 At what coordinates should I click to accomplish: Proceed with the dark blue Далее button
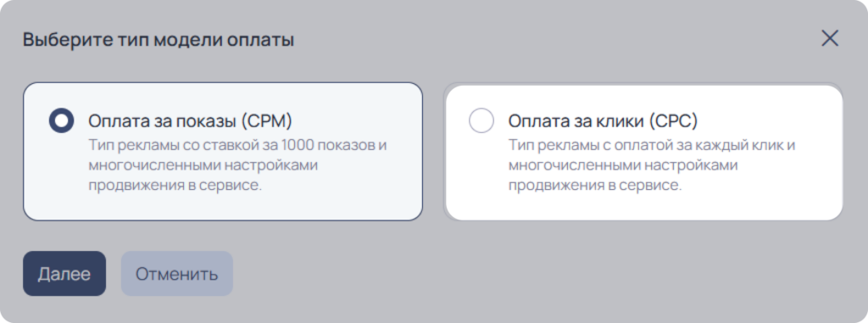pyautogui.click(x=64, y=274)
